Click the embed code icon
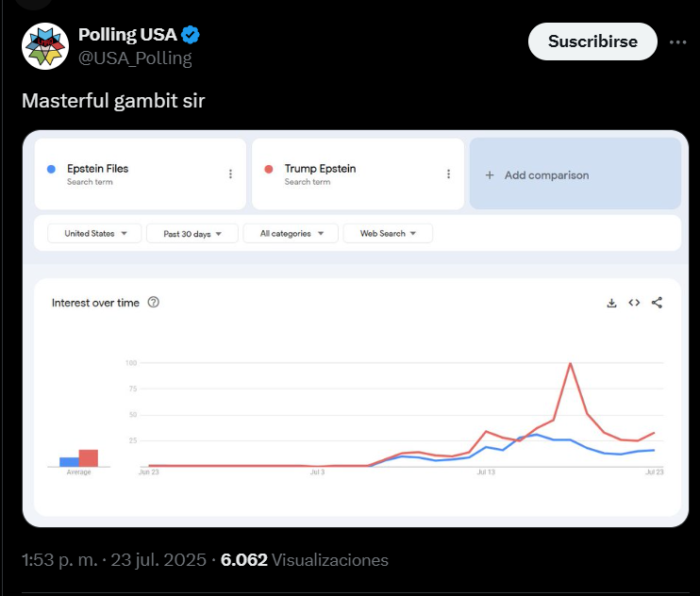Image resolution: width=700 pixels, height=596 pixels. point(634,303)
